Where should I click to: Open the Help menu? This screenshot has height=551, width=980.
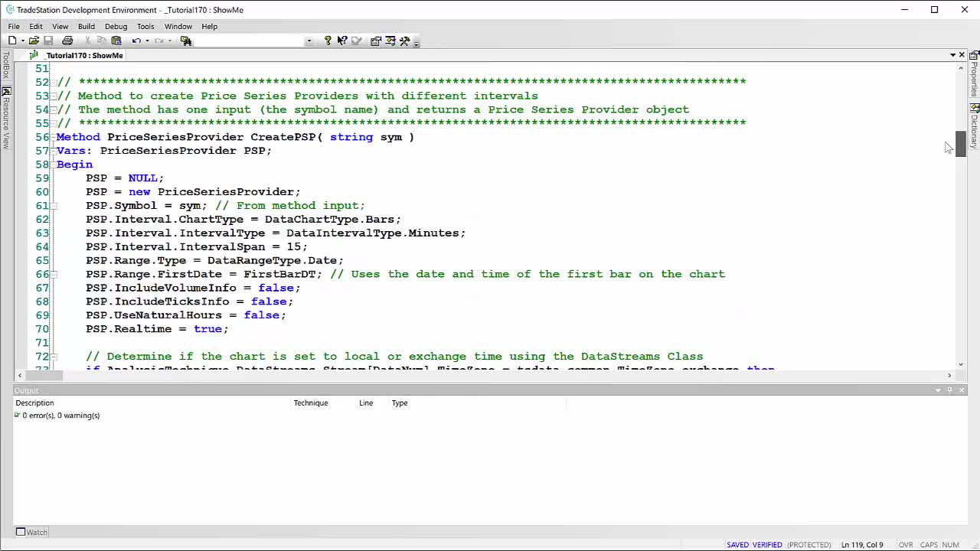point(209,26)
